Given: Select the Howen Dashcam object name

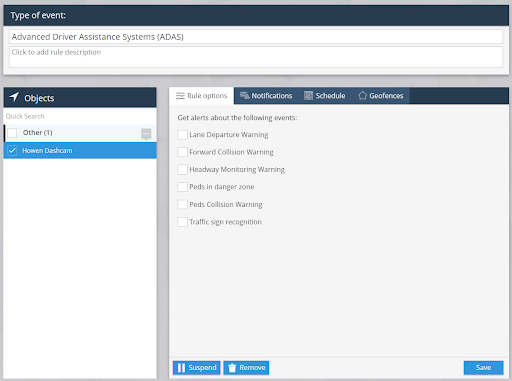Looking at the screenshot, I should (47, 151).
